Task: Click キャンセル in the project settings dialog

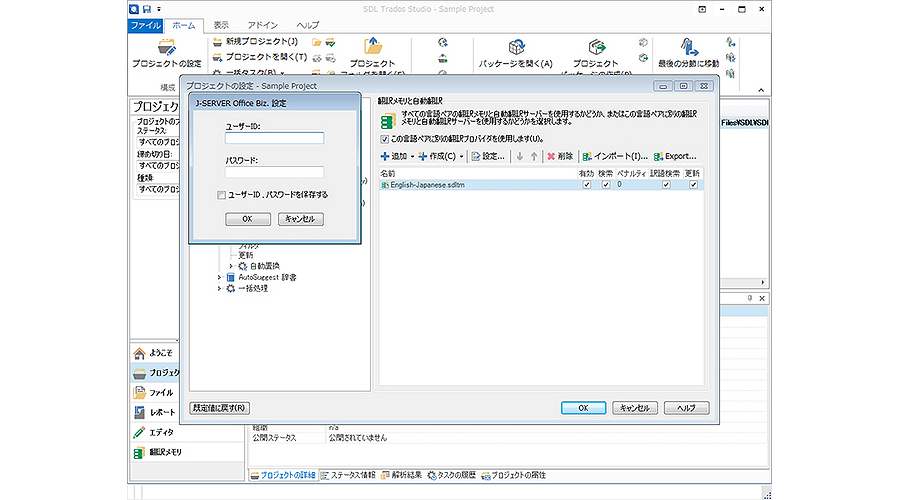Action: (x=635, y=408)
